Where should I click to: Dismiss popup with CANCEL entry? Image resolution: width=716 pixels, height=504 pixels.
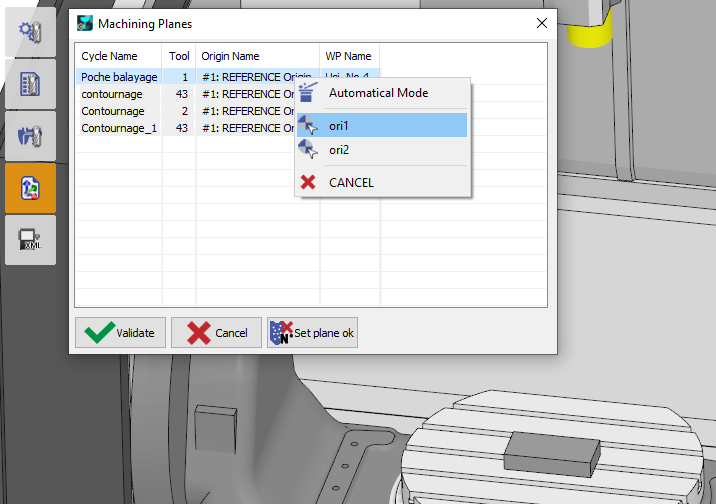350,182
